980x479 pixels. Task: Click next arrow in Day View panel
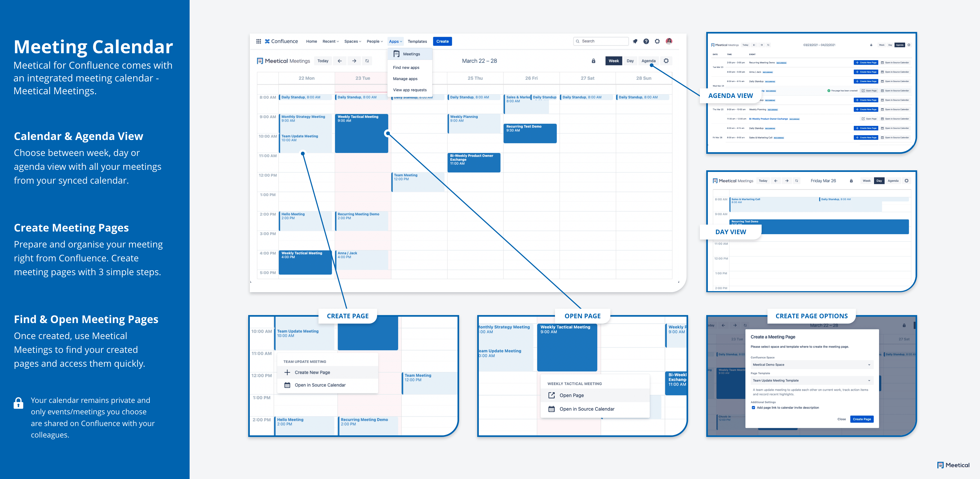[x=787, y=181]
